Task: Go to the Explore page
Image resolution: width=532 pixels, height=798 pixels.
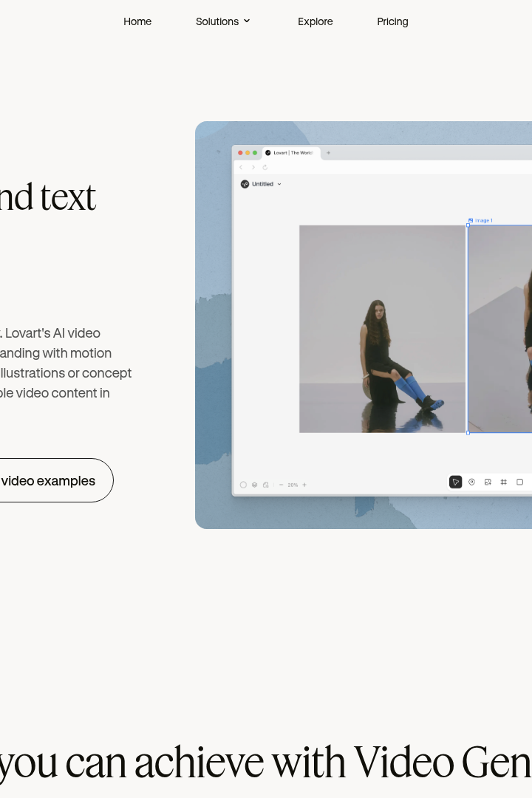Action: coord(315,21)
